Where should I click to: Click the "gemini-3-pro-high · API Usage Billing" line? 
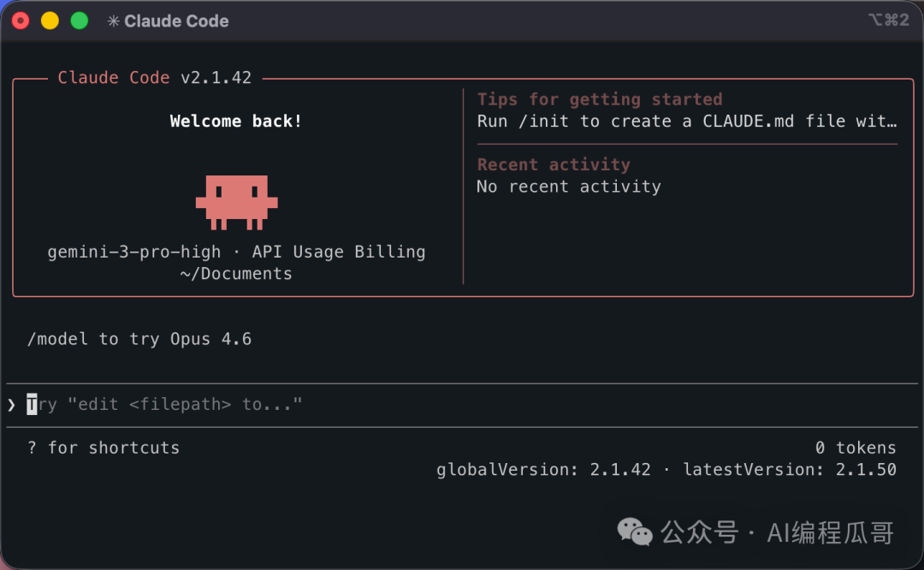coord(236,252)
